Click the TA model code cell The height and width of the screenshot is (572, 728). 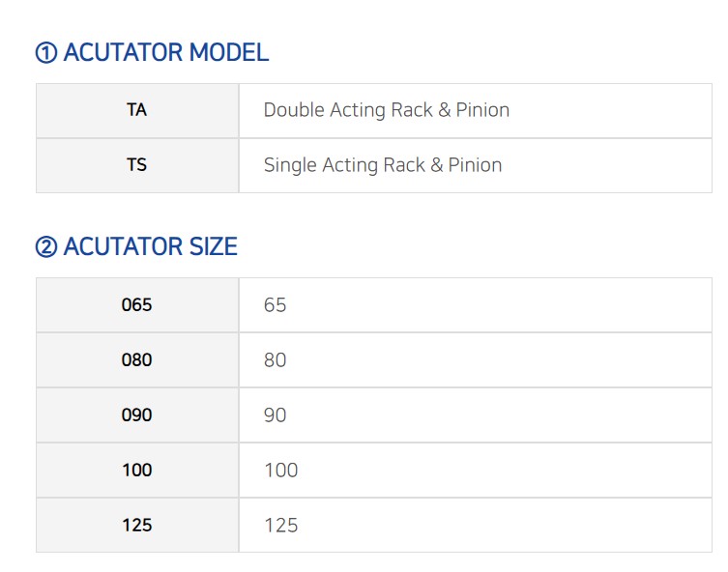click(137, 111)
